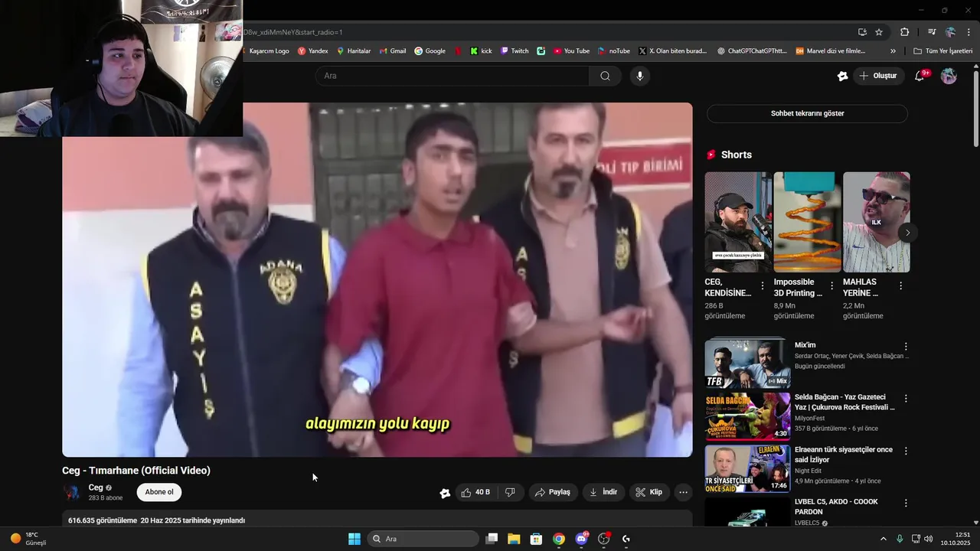Viewport: 980px width, 551px height.
Task: Click the install app icon in address bar
Action: tap(862, 32)
